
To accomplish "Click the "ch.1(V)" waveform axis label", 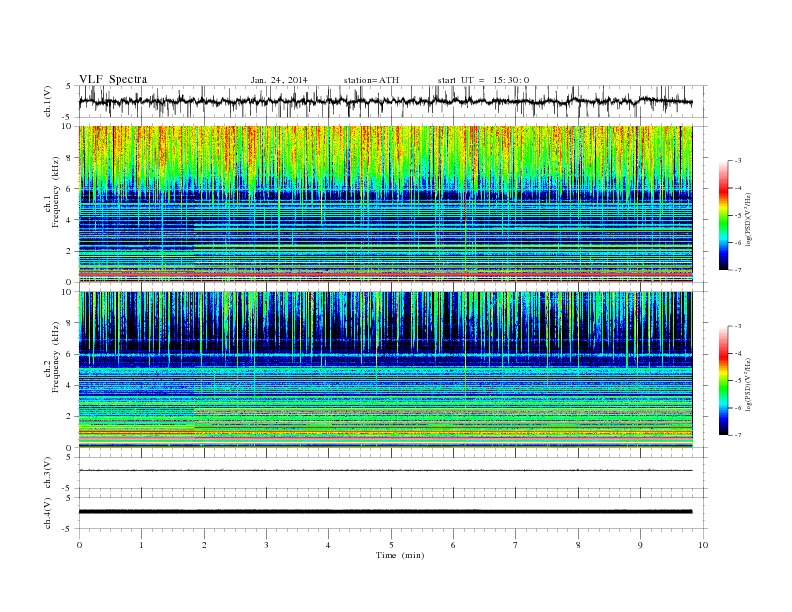I will 47,101.
